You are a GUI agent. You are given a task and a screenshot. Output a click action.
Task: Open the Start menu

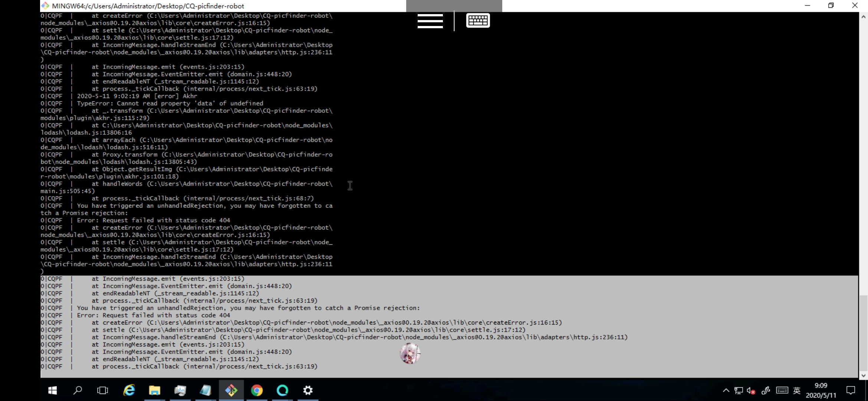click(52, 391)
